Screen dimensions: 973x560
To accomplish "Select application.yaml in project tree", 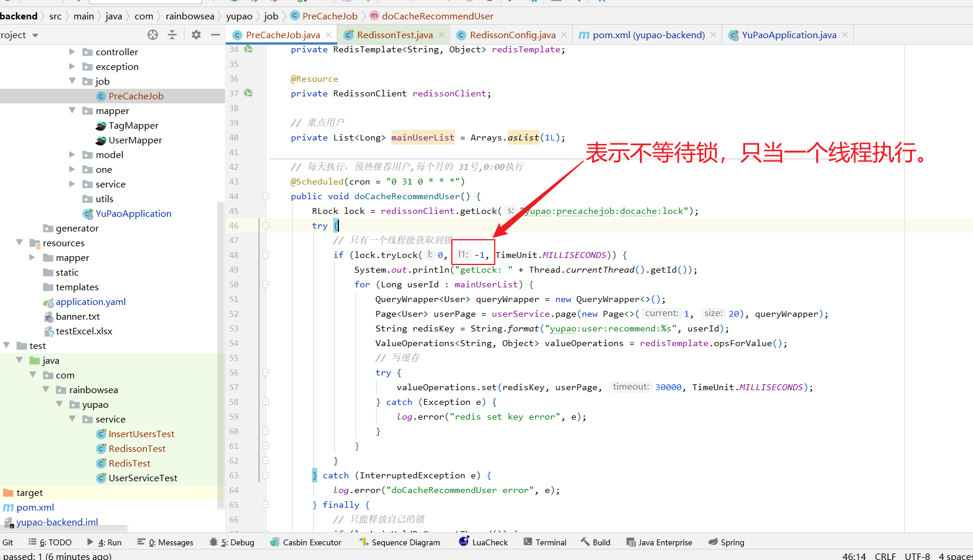I will [x=90, y=301].
